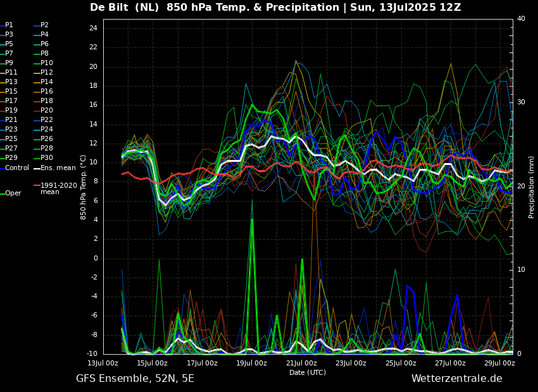Click the Oper legend label

(x=13, y=193)
